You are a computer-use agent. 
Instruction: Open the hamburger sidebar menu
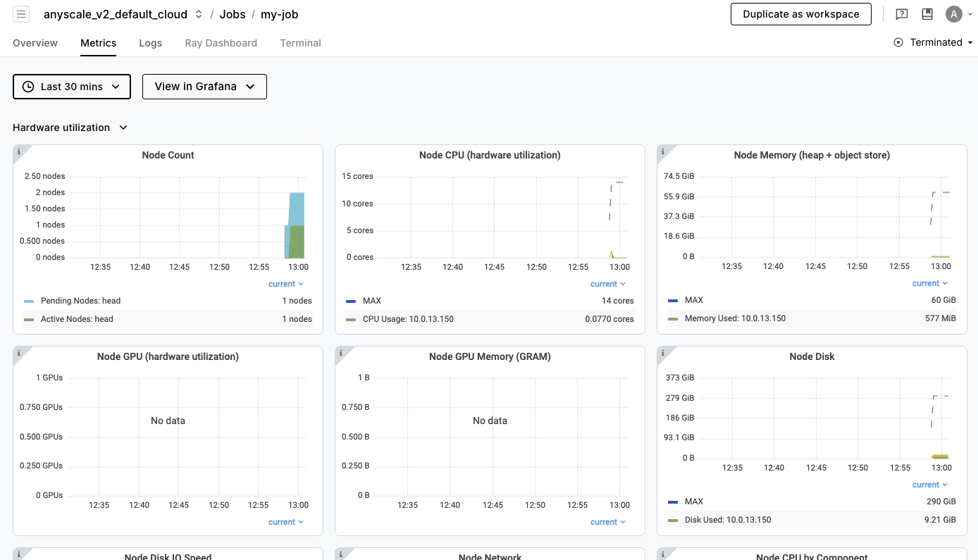point(21,14)
